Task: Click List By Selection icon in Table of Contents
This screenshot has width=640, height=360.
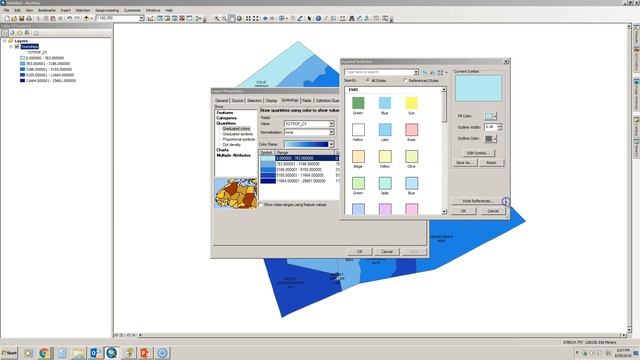Action: point(27,33)
